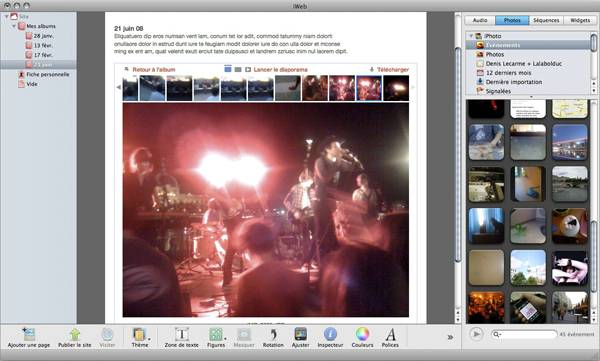Click the Rotation tool icon
The width and height of the screenshot is (600, 361).
273,335
